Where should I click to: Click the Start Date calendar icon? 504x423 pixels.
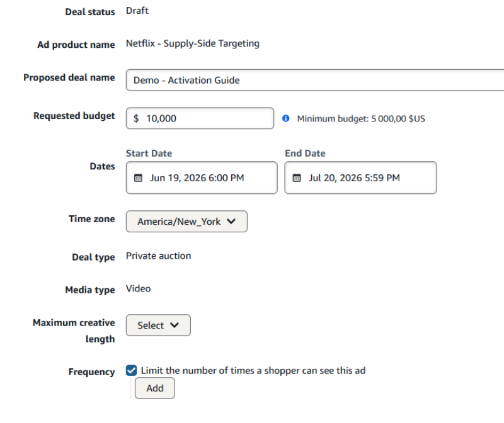[x=138, y=178]
